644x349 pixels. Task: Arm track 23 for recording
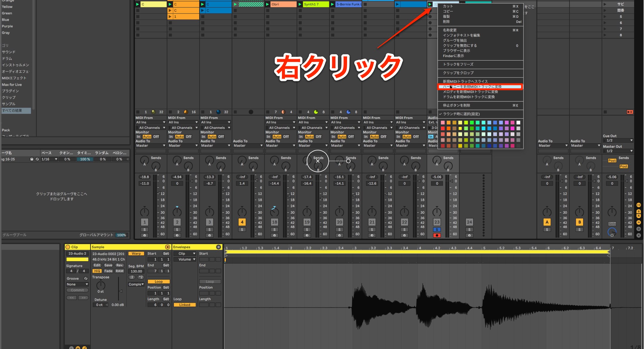click(437, 235)
